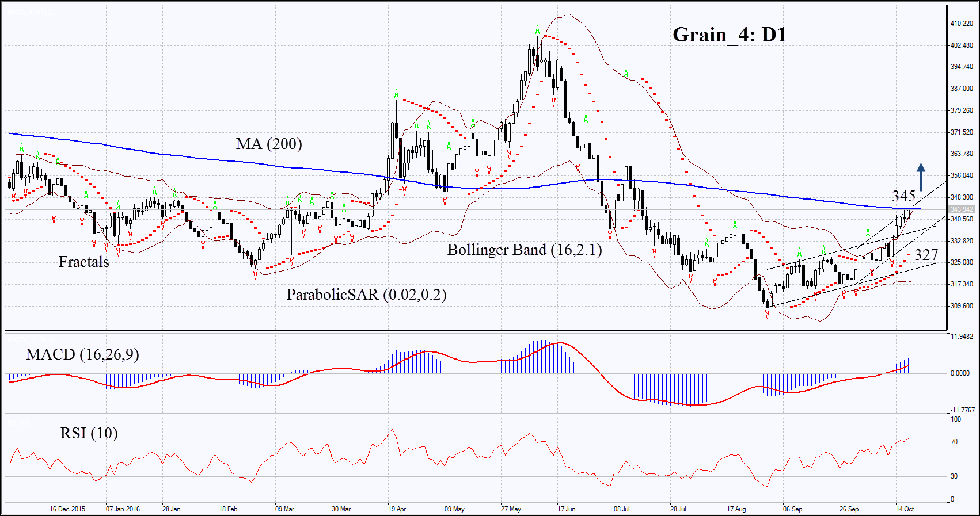
Task: Click the '17 Jun' date label
Action: coord(566,509)
